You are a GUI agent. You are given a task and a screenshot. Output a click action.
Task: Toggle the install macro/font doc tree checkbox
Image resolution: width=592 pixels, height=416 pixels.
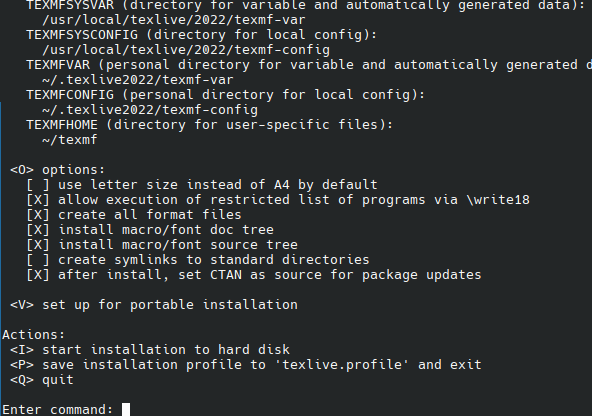pos(38,230)
